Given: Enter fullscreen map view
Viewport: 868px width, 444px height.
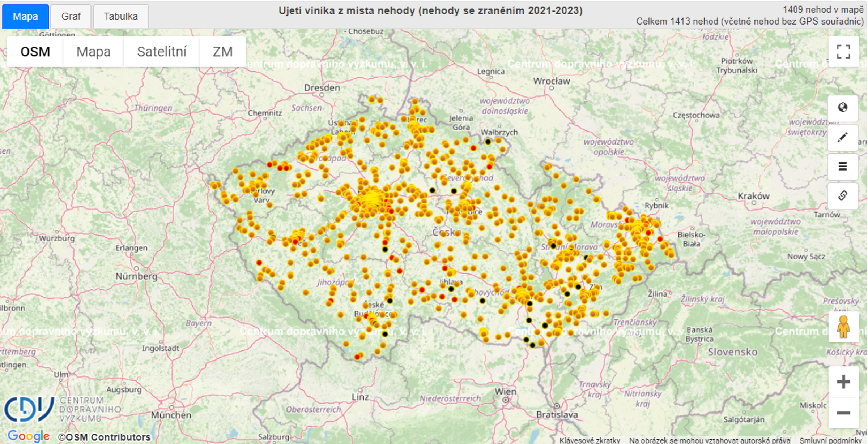Looking at the screenshot, I should coord(843,52).
